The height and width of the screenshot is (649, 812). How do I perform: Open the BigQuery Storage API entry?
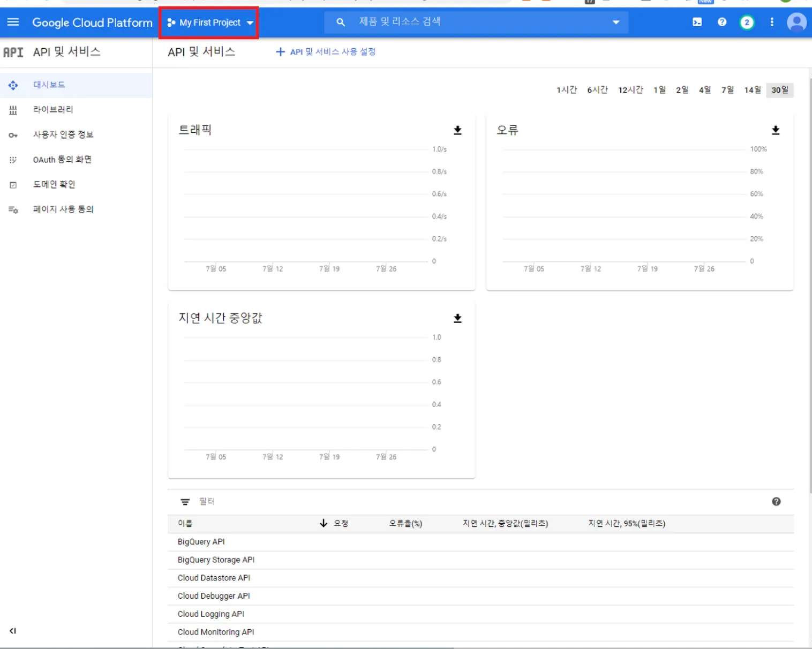[216, 560]
